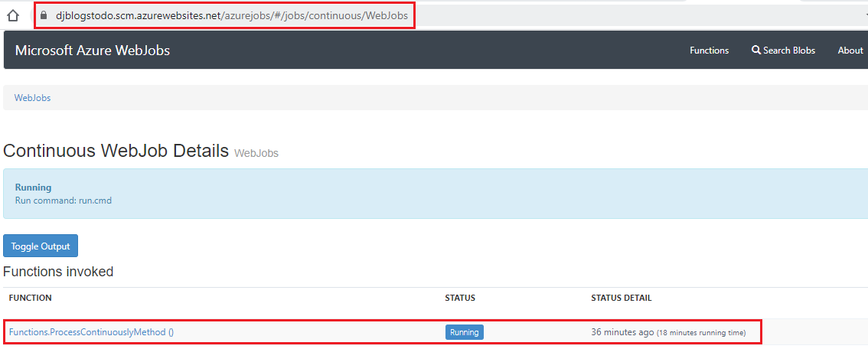Click the magnifier icon in Search Blobs
Viewport: 868px width, 349px height.
click(755, 51)
